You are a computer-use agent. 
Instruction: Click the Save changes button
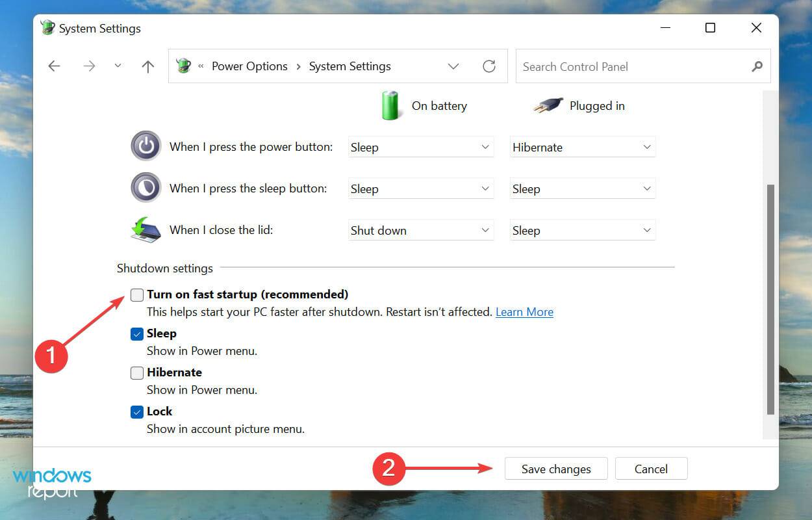[x=555, y=468]
